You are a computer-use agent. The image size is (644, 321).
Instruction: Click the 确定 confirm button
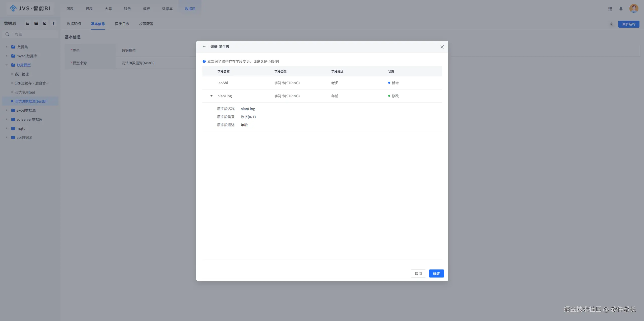[436, 273]
